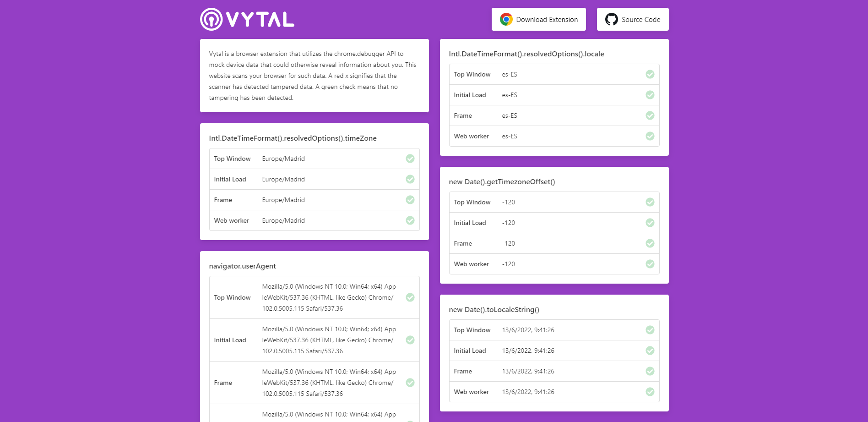Image resolution: width=868 pixels, height=422 pixels.
Task: Click the Vytal logo
Action: click(247, 19)
